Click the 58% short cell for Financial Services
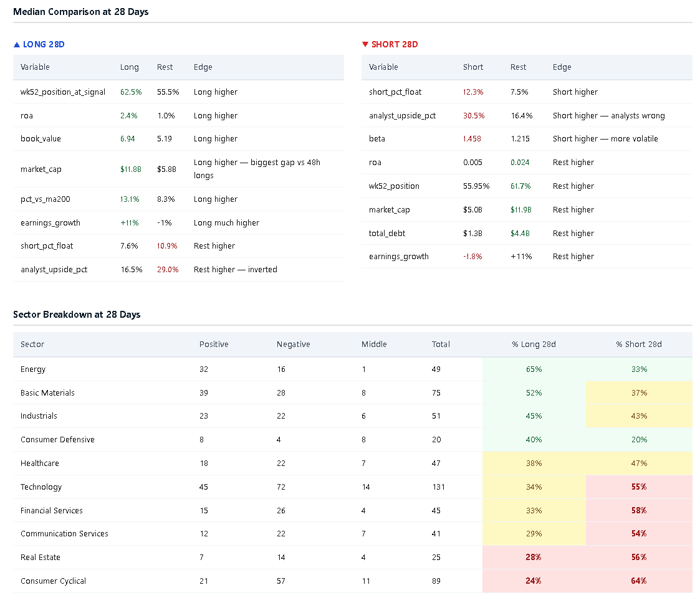The height and width of the screenshot is (613, 700). coord(639,511)
